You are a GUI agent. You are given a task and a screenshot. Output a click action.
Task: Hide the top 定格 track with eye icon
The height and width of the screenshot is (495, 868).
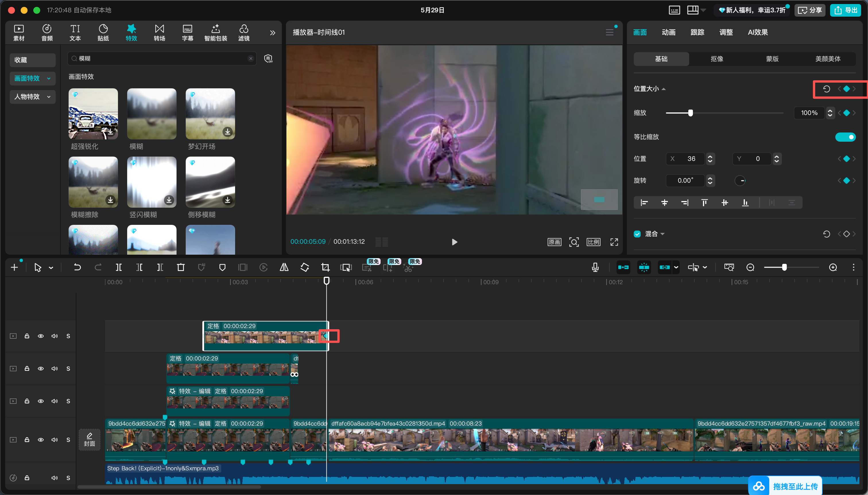40,336
